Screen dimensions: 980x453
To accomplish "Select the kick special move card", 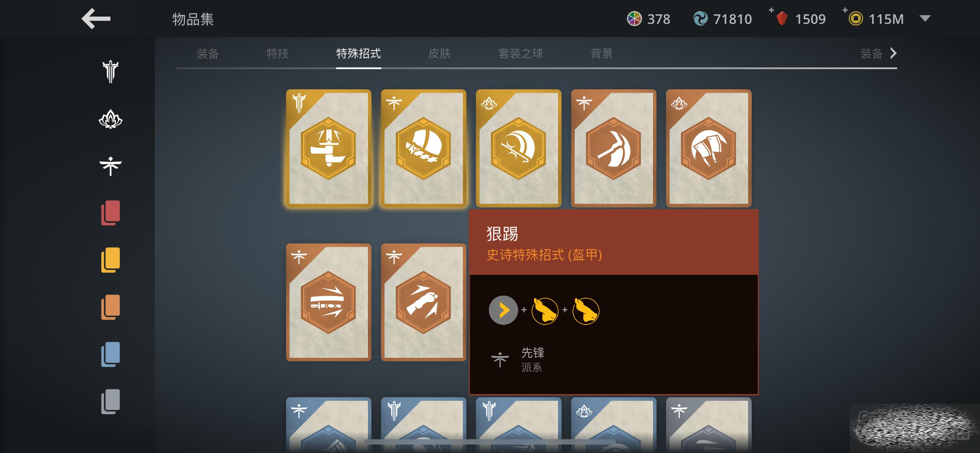I will click(x=423, y=302).
